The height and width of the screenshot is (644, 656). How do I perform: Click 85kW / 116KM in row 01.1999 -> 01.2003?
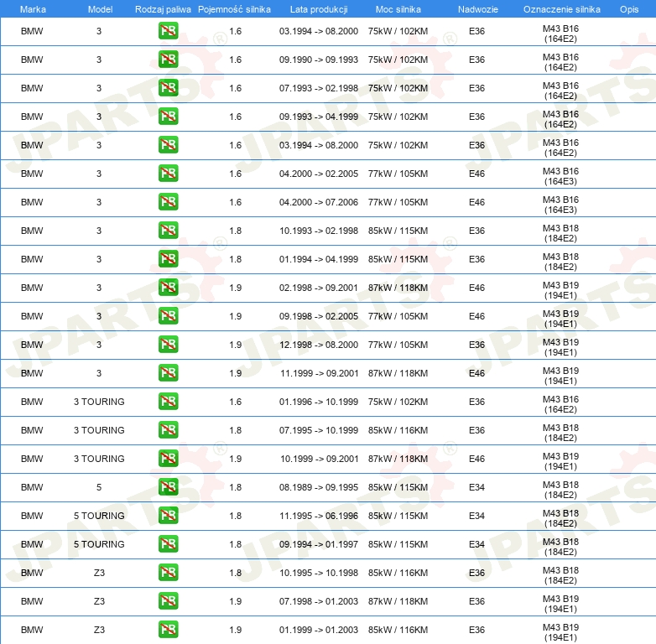pyautogui.click(x=398, y=630)
